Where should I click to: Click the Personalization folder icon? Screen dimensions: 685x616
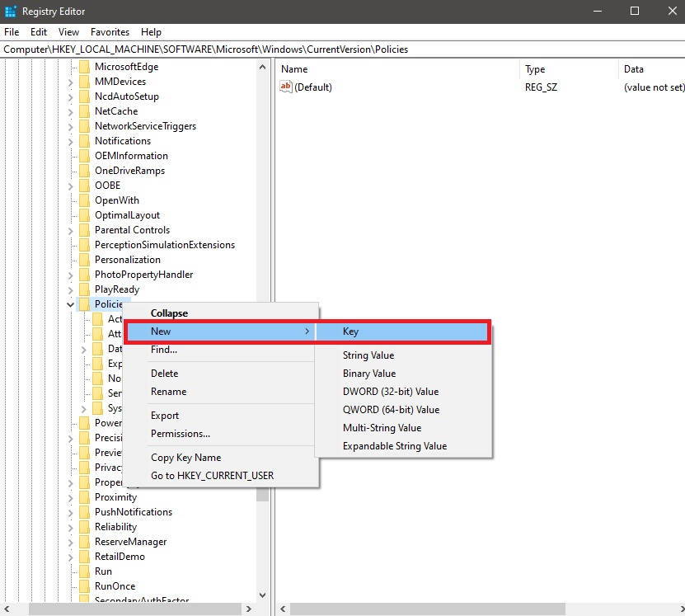click(86, 259)
